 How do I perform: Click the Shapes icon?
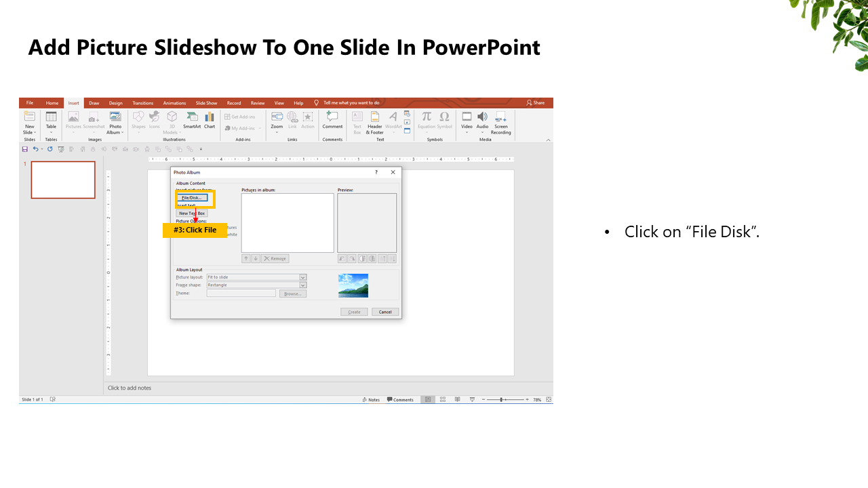(x=138, y=117)
